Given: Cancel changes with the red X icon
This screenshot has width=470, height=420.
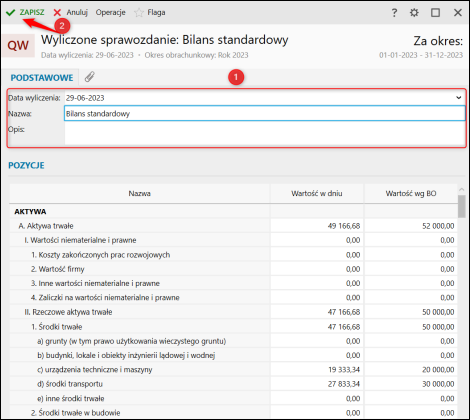Looking at the screenshot, I should click(57, 13).
